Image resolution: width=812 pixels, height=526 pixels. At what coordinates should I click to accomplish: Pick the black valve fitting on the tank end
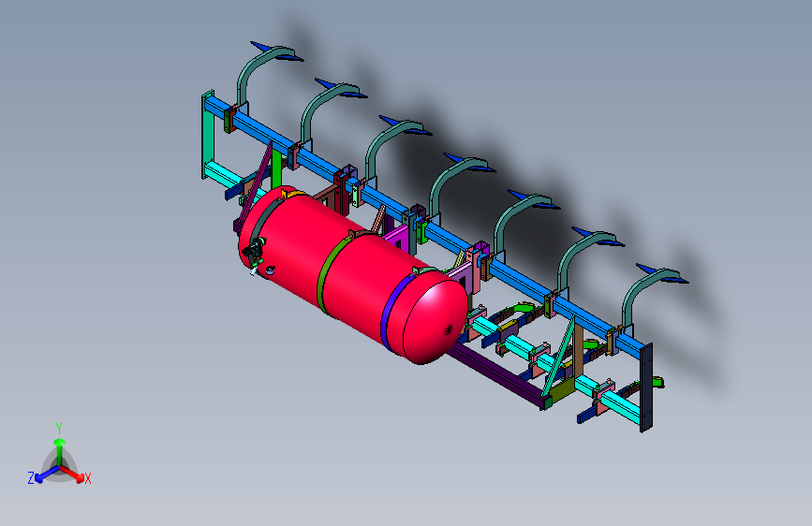click(x=254, y=252)
